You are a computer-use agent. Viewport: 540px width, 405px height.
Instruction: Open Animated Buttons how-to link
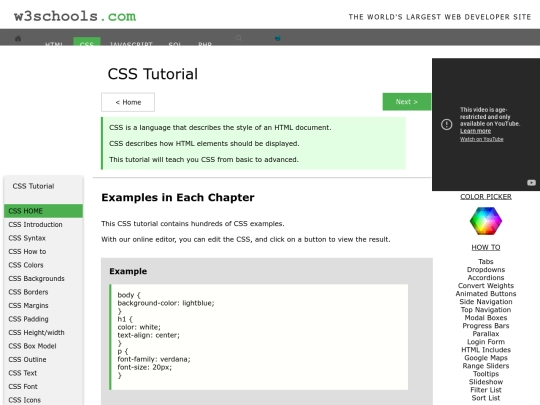[486, 293]
